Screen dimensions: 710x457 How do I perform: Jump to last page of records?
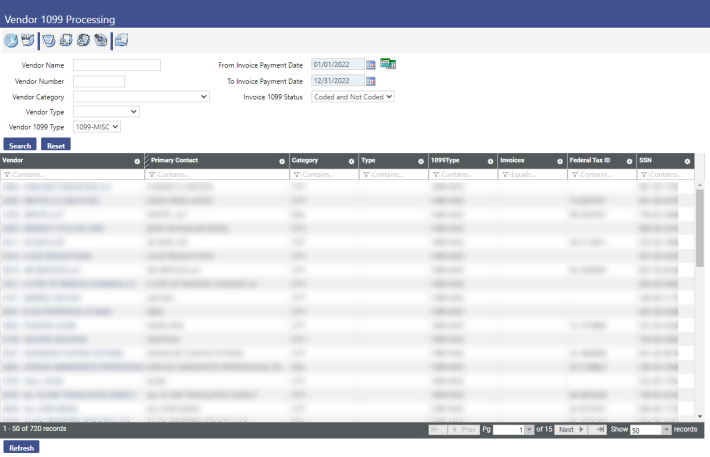click(600, 429)
